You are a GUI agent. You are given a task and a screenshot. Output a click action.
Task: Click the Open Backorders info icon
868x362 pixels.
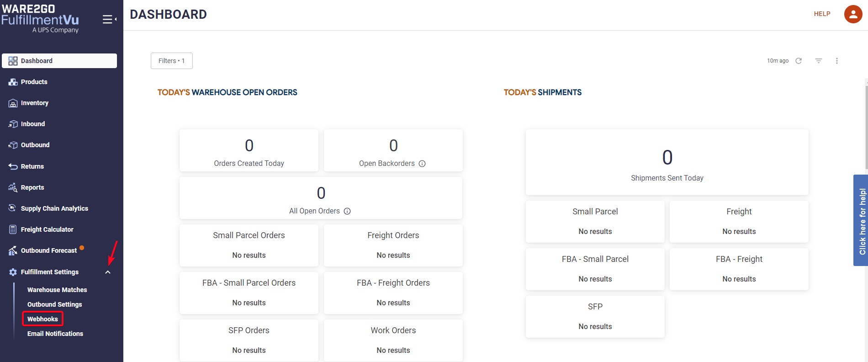coord(422,164)
